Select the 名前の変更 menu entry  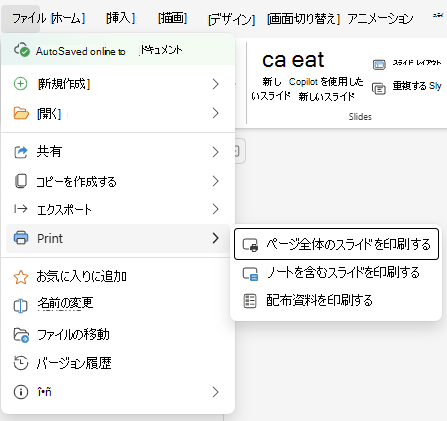pos(118,305)
